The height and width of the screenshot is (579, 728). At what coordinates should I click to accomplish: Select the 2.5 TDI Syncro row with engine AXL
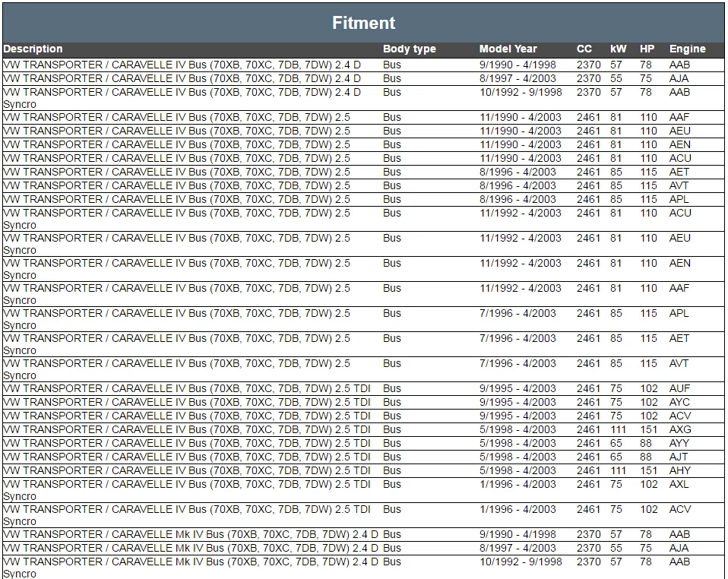point(363,490)
